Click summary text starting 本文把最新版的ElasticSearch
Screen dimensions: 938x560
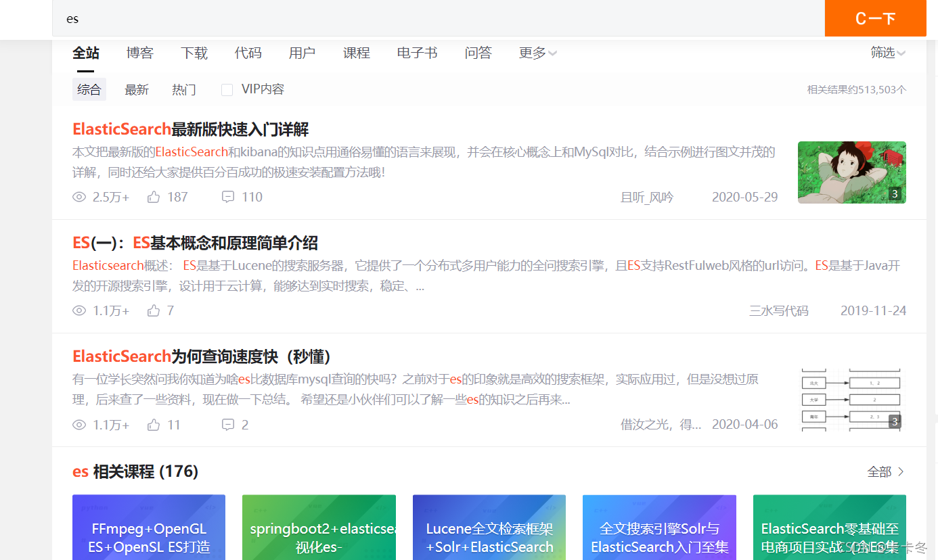424,162
